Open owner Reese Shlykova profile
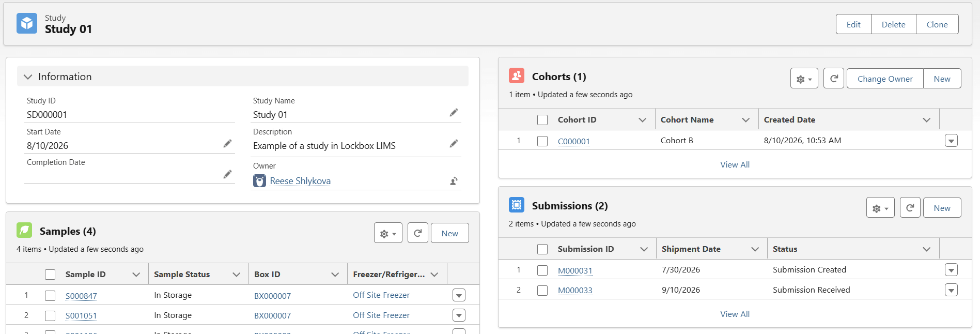 [x=300, y=181]
